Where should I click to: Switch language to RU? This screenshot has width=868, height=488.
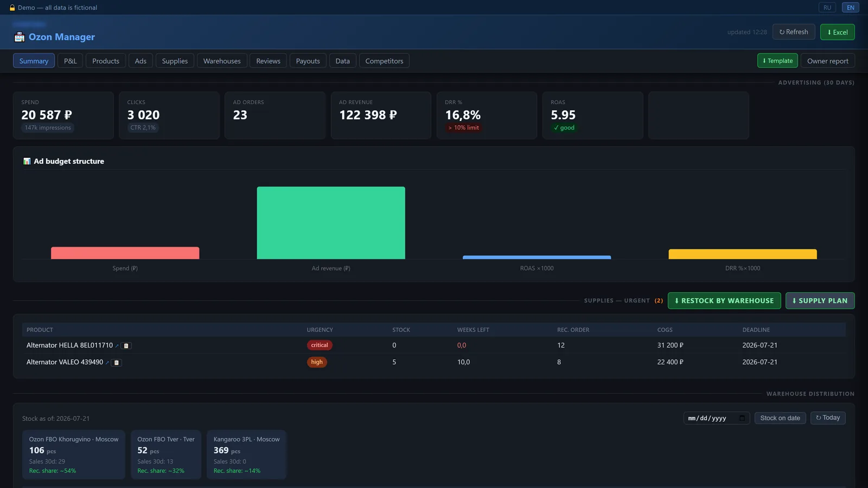coord(827,8)
